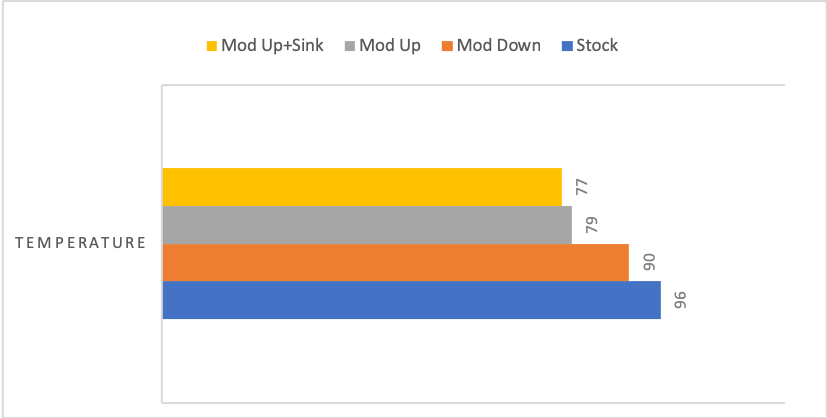Click the gray Mod Up legend swatch
The width and height of the screenshot is (827, 418).
[x=350, y=46]
